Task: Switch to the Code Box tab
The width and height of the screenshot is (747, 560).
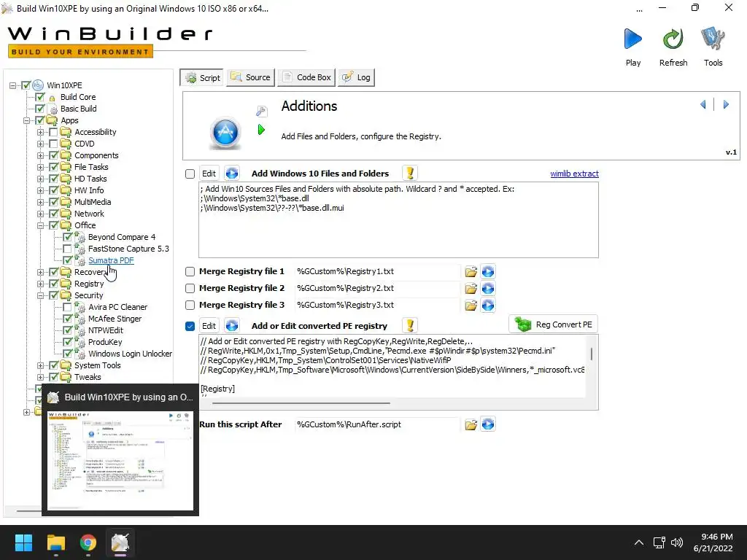Action: tap(306, 77)
